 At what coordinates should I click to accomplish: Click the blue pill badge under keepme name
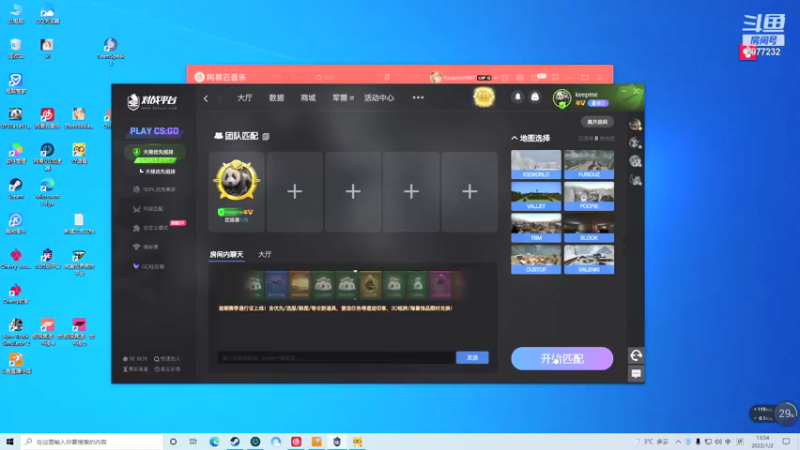point(598,103)
